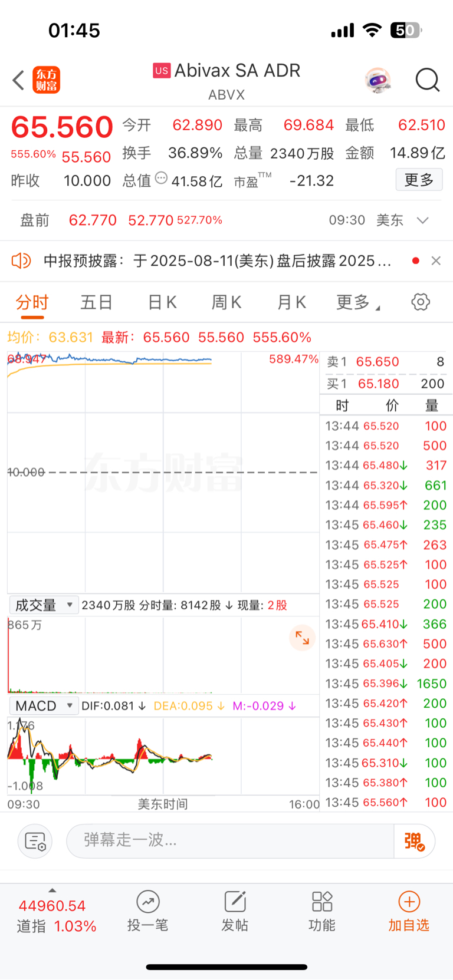Toggle the 弹 danmaku button
Image resolution: width=453 pixels, height=980 pixels.
point(414,841)
